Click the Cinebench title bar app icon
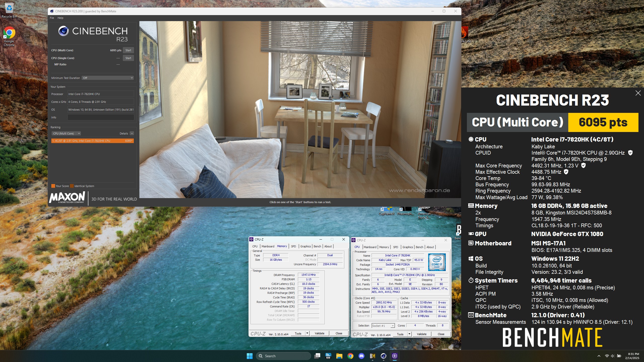Screen dimensions: 644x362 point(52,11)
